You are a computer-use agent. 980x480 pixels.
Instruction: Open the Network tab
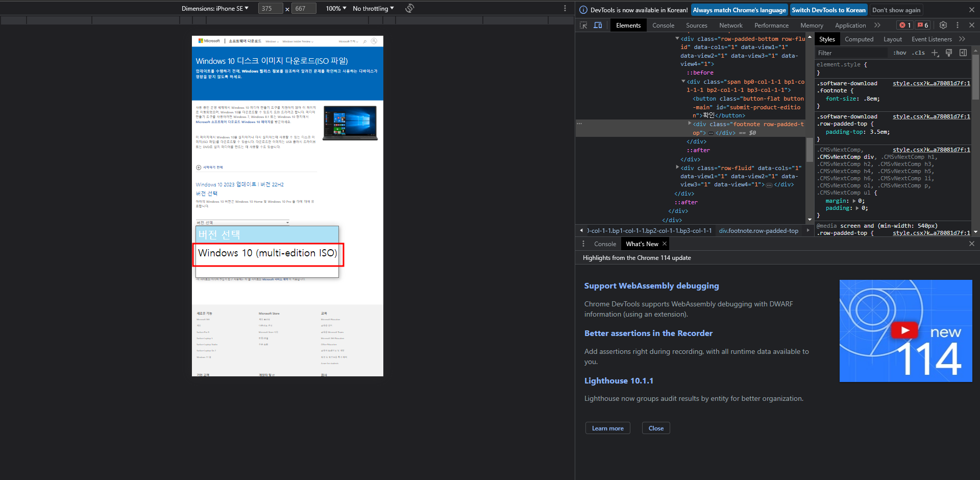tap(731, 25)
